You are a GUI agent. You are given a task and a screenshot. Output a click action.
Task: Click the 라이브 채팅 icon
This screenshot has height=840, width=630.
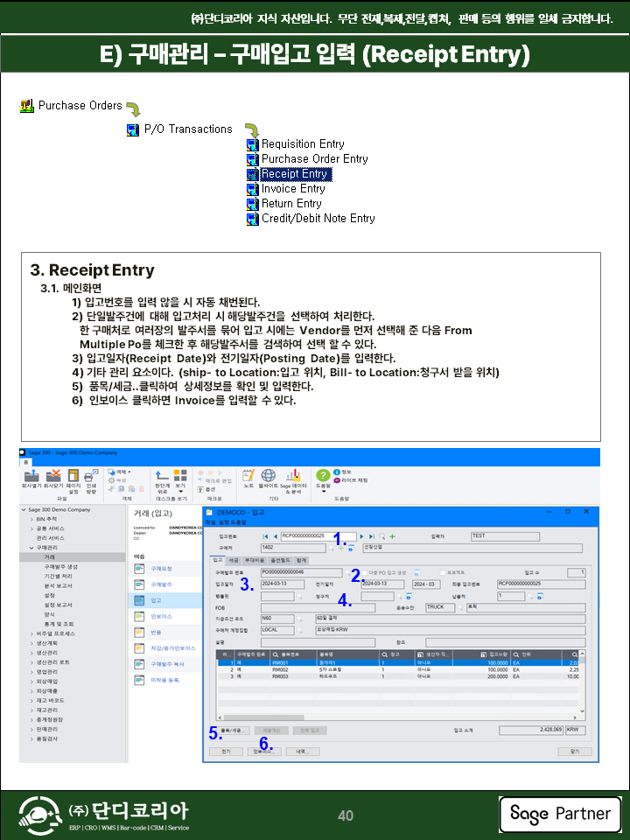coord(337,480)
